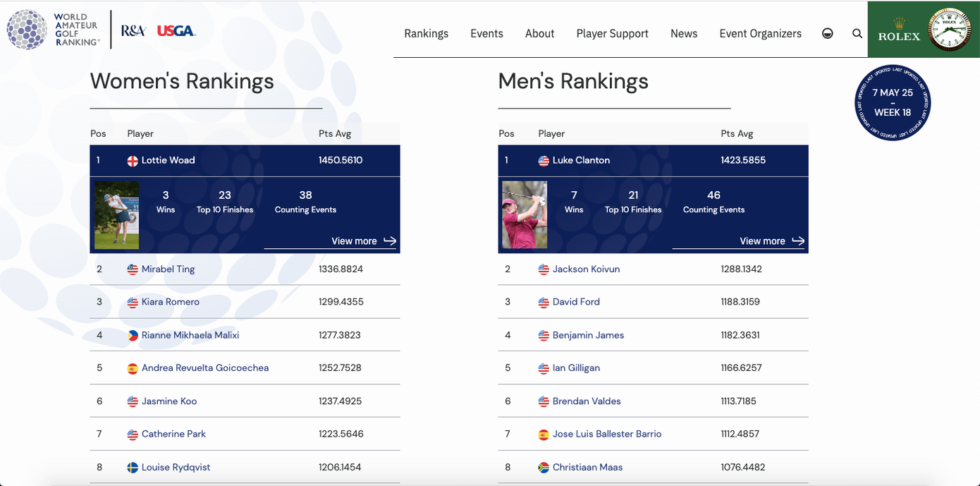This screenshot has width=980, height=486.
Task: Open the Player Support menu item
Action: tap(612, 33)
